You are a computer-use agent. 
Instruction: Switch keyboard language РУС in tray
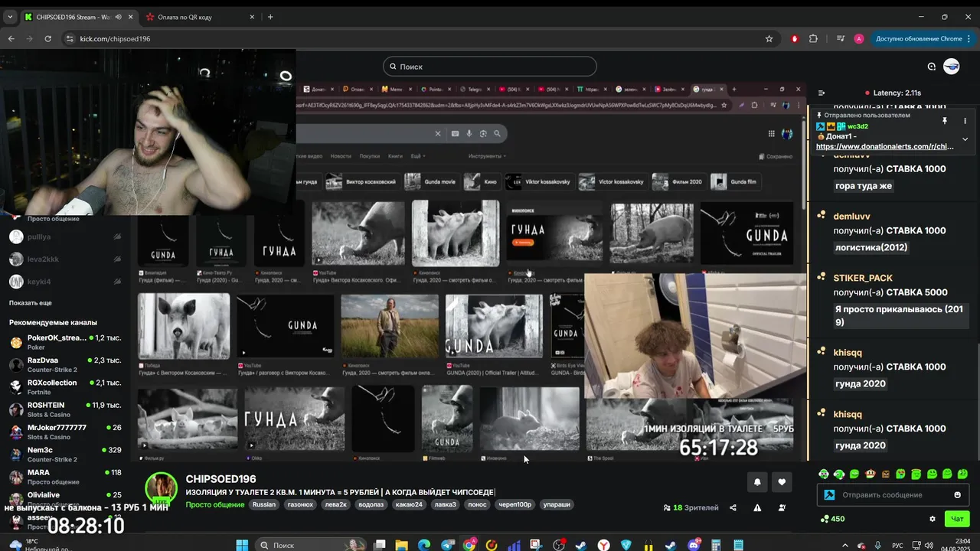[897, 546]
